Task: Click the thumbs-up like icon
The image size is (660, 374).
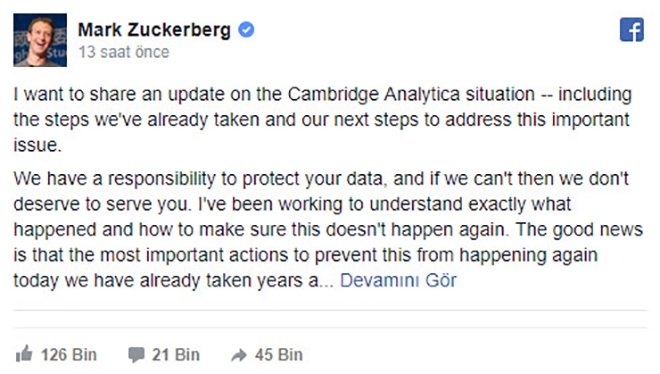Action: tap(24, 354)
